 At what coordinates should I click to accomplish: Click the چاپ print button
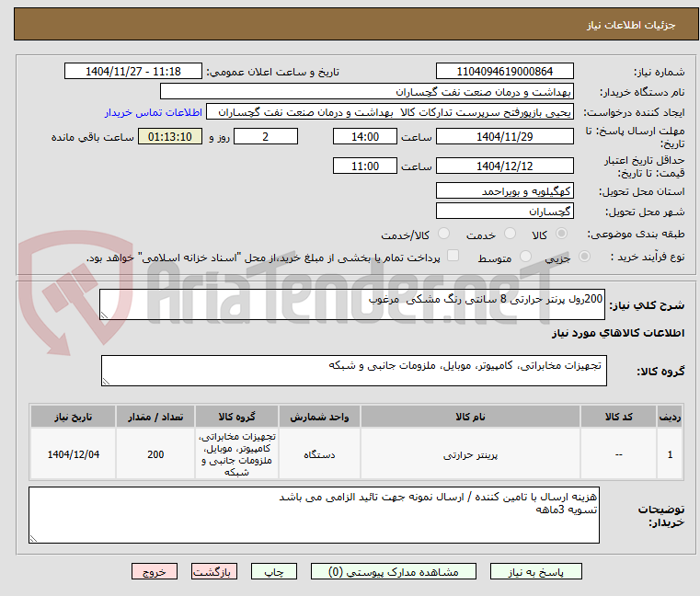274,572
